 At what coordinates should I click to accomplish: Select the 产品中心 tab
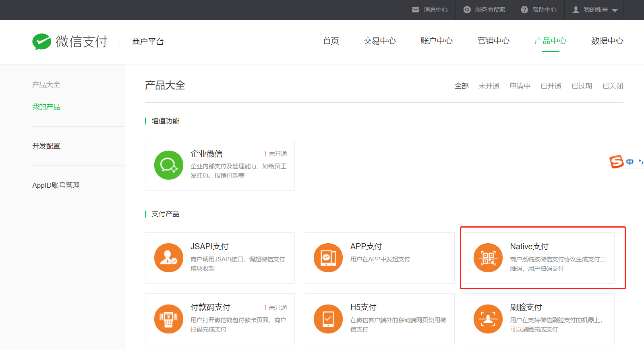pos(551,41)
